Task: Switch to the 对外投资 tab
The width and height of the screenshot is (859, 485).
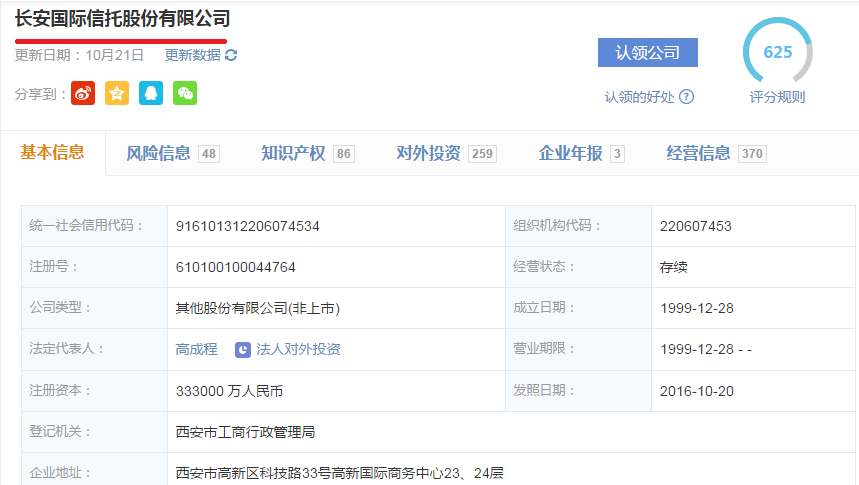Action: click(x=446, y=153)
